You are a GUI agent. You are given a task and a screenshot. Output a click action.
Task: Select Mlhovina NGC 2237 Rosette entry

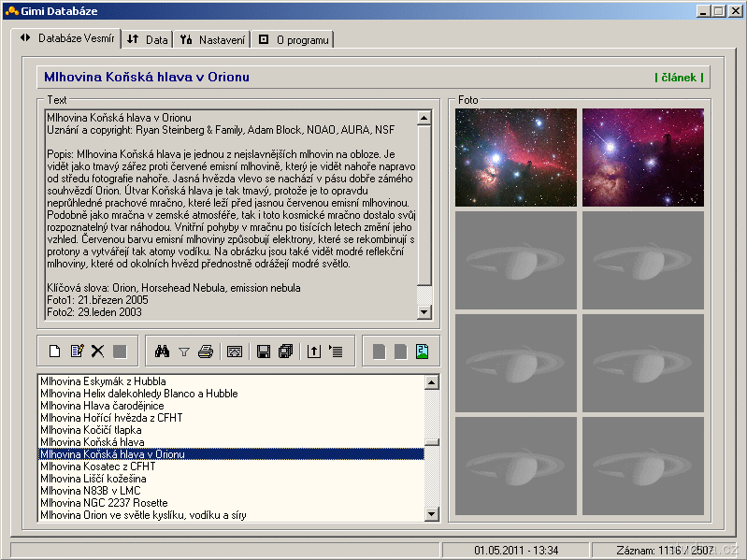point(105,503)
